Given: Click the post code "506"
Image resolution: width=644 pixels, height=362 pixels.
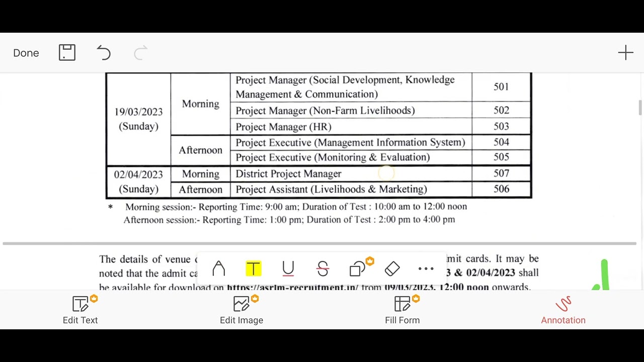Looking at the screenshot, I should (x=501, y=189).
